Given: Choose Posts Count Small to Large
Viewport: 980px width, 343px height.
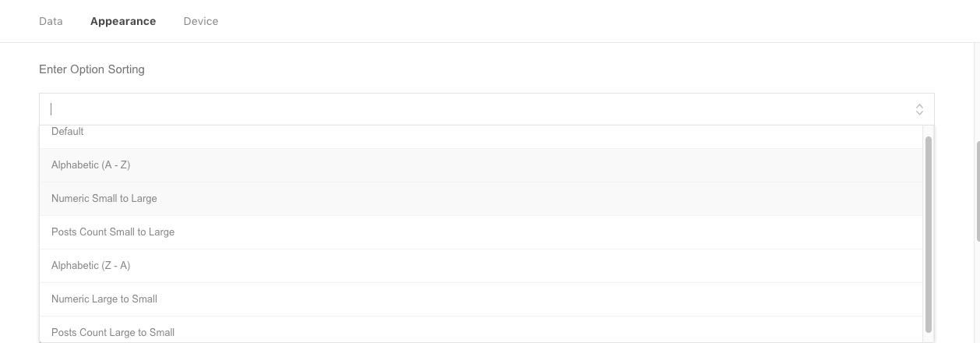Looking at the screenshot, I should 113,232.
